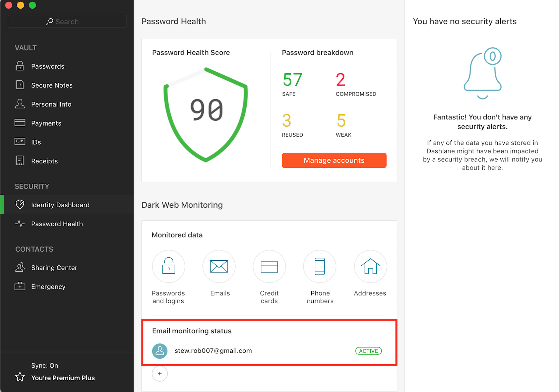Click the Dark Web Monitoring heading
Viewport: 559px width, 392px height.
tap(182, 205)
